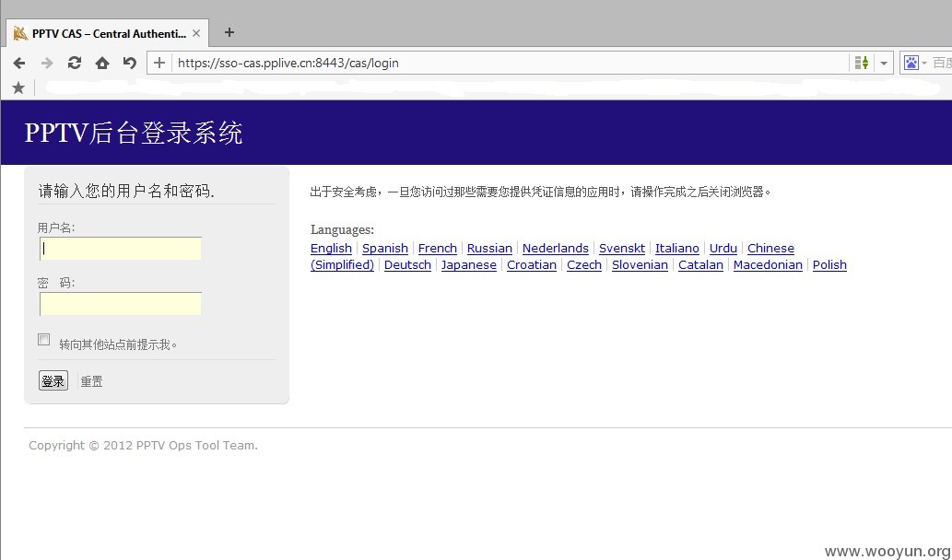Click the Languages: label
Screen dimensions: 952x560
(342, 230)
